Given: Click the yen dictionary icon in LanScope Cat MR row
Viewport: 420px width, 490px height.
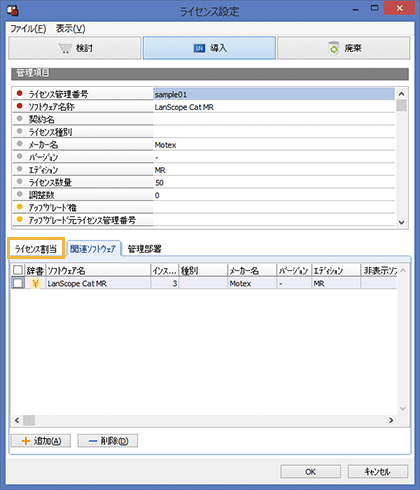Looking at the screenshot, I should (x=36, y=283).
